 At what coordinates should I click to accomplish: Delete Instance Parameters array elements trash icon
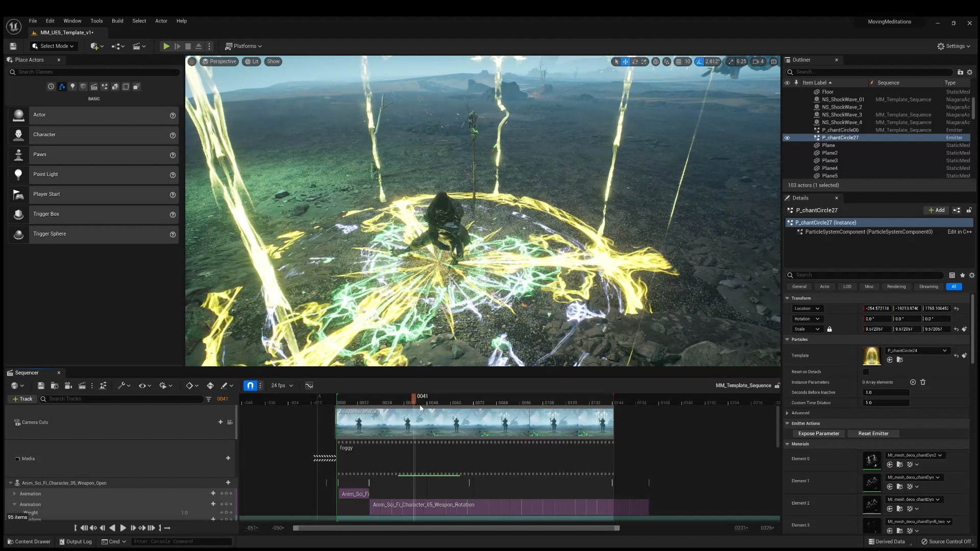click(x=923, y=382)
